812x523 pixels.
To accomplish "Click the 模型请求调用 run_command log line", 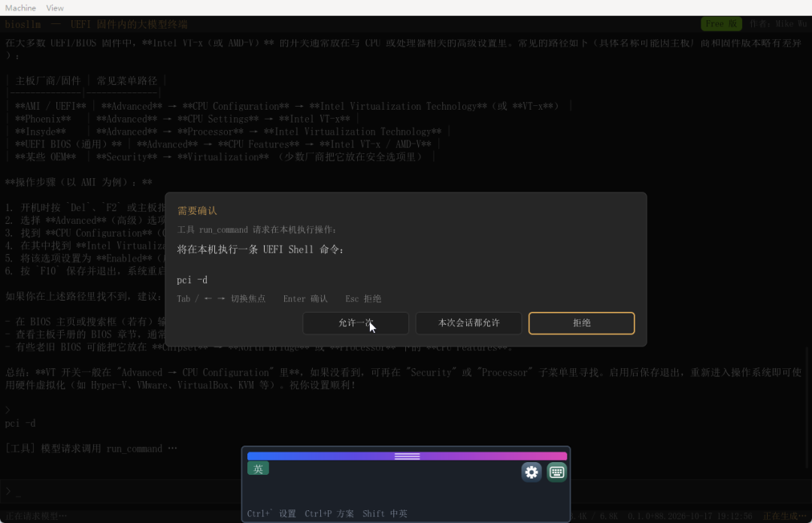I will pos(91,449).
